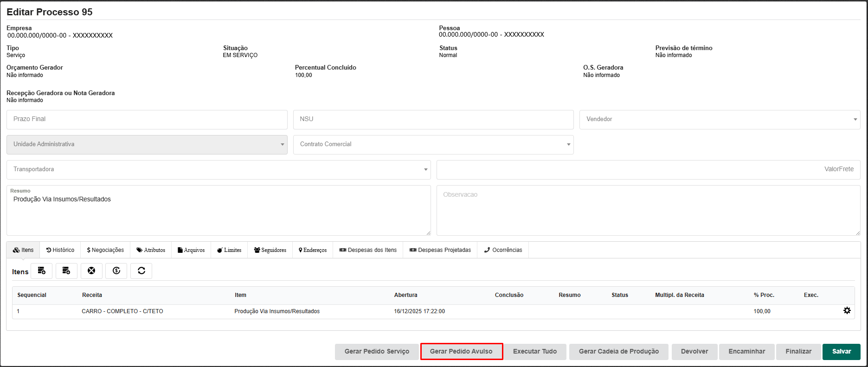The width and height of the screenshot is (868, 367).
Task: Click the Executar Tudo button
Action: tap(534, 352)
